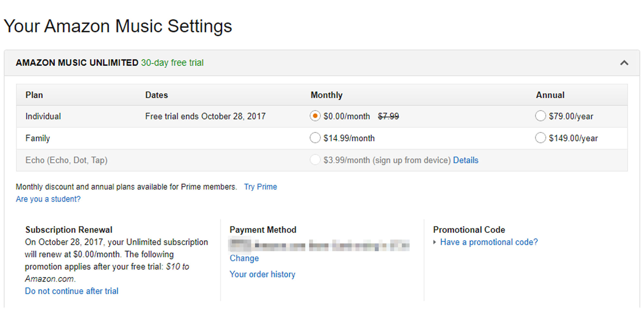
Task: Click the Try Prime link
Action: click(260, 187)
